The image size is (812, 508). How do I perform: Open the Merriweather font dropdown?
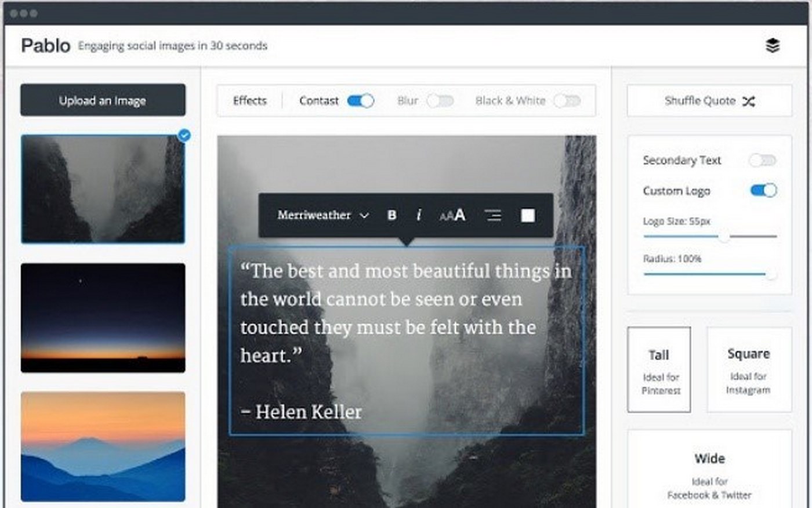(x=323, y=215)
